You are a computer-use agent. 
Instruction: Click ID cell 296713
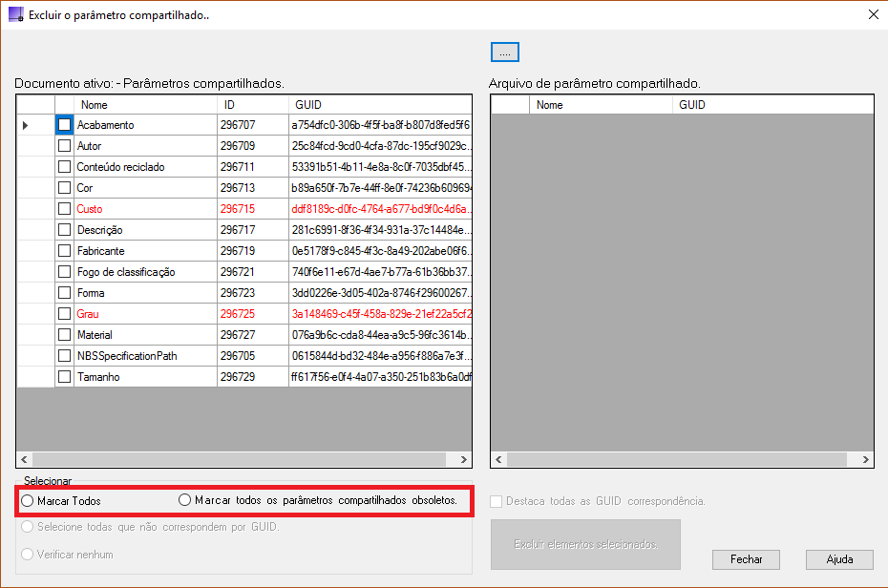(253, 187)
